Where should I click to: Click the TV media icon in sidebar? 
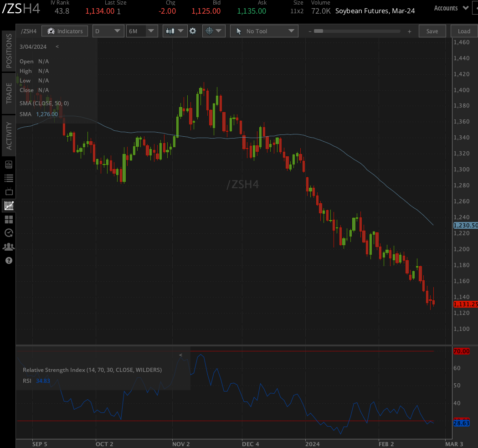pyautogui.click(x=9, y=192)
